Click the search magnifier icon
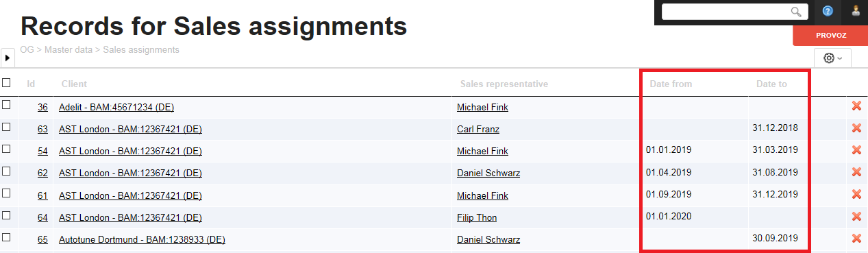 click(796, 12)
